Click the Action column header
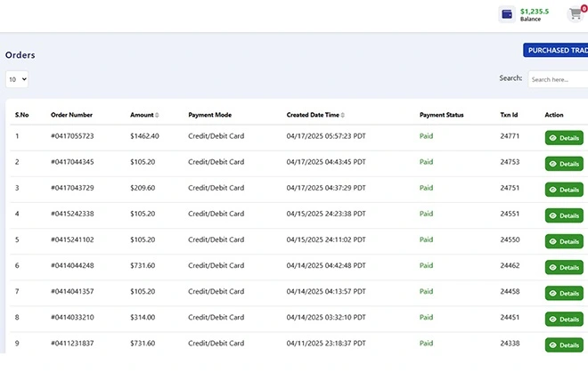588x373 pixels. point(554,115)
